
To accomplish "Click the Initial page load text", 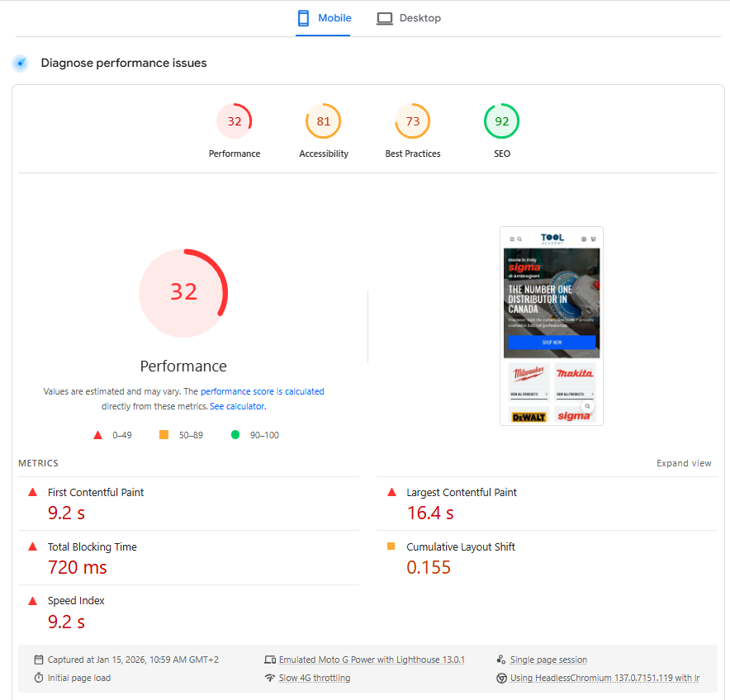I will point(79,679).
